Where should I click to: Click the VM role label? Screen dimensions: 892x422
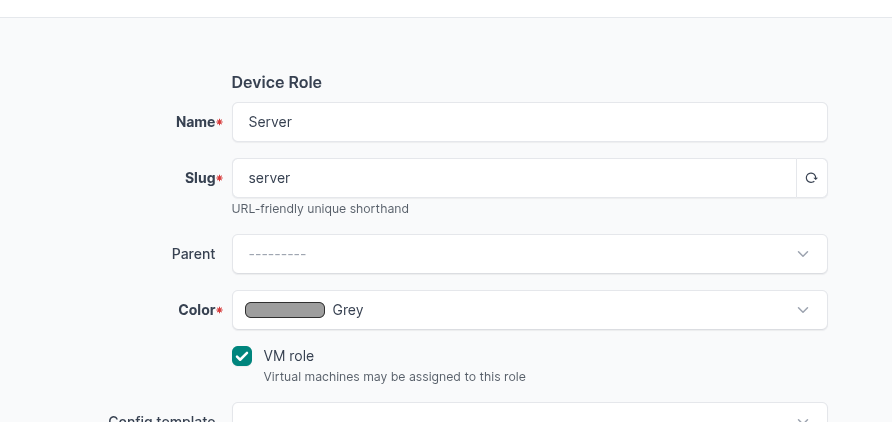[x=288, y=356]
